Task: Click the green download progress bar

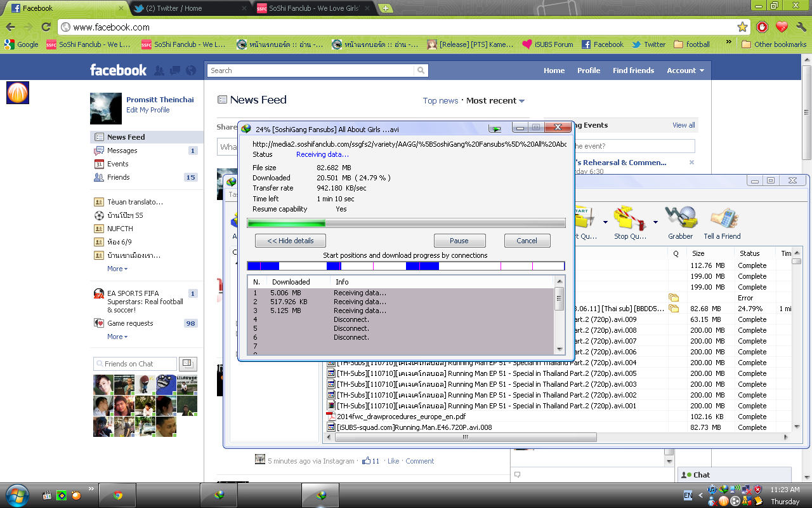Action: [x=406, y=223]
